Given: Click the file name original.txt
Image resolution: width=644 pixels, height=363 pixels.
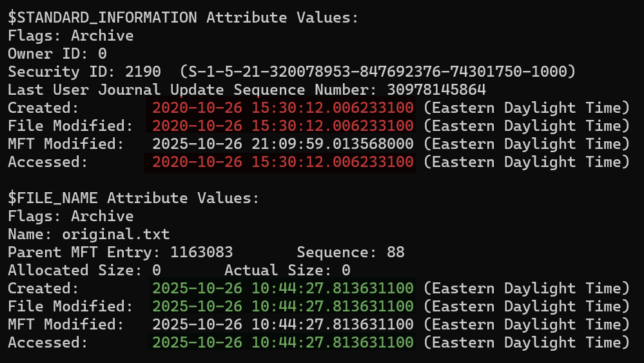Looking at the screenshot, I should (115, 234).
